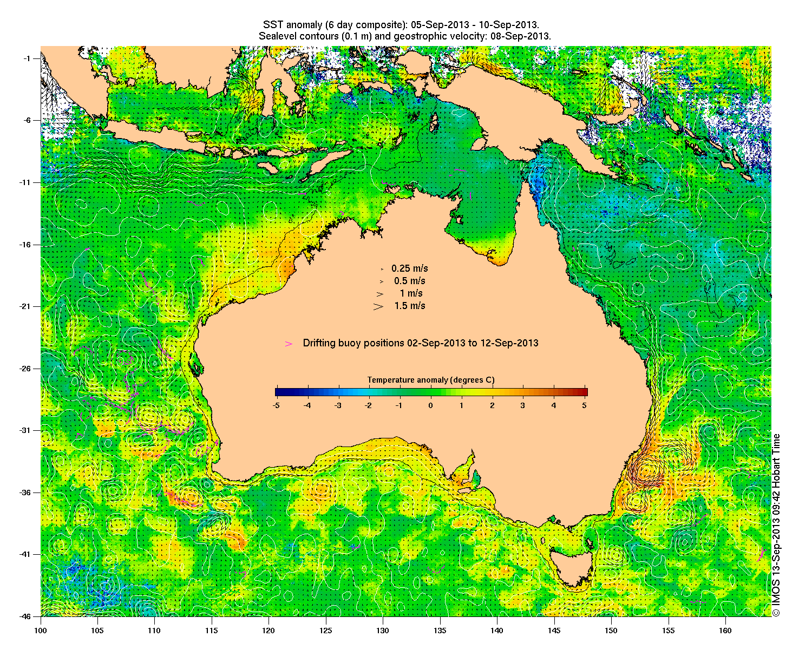This screenshot has height=663, width=812.
Task: Click the 0.25 m/s velocity legend label
Action: [410, 268]
